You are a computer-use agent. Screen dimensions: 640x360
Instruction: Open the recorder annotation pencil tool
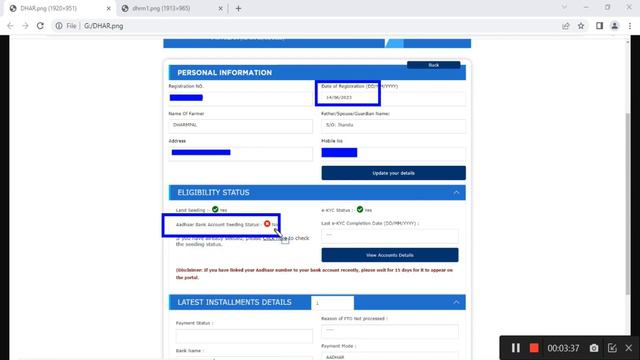click(x=612, y=348)
